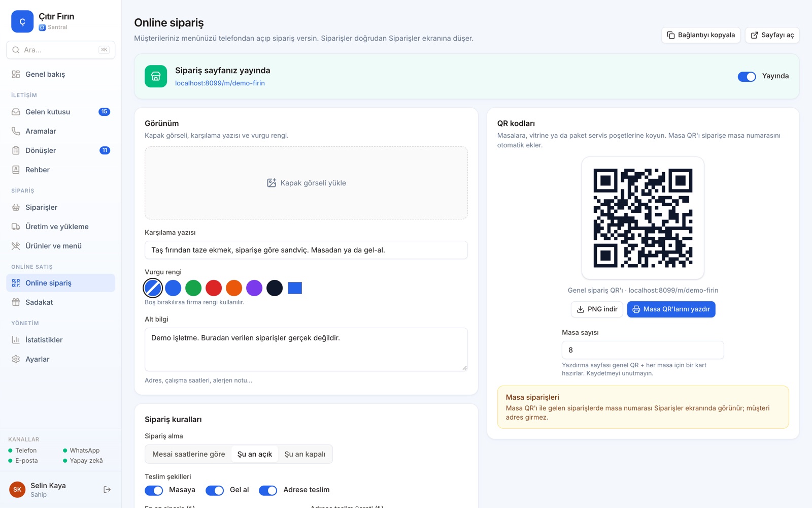Open Aramalar phone icon
812x508 pixels.
[x=16, y=131]
